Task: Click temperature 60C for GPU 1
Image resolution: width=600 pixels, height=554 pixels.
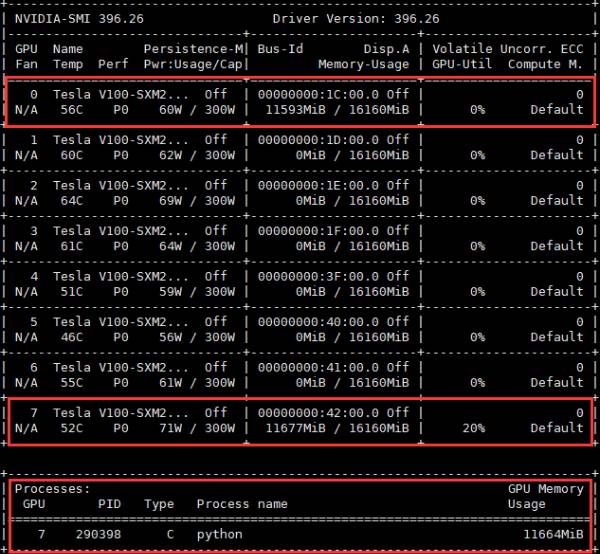Action: [72, 155]
